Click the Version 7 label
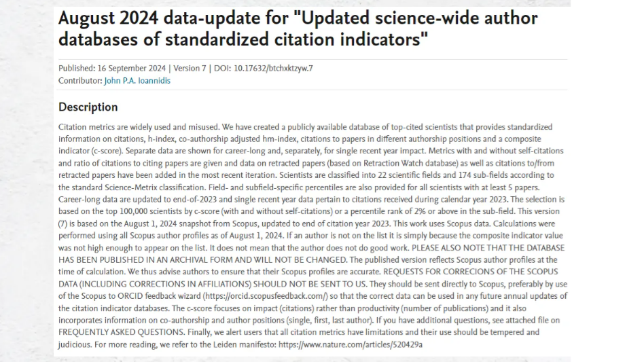 pyautogui.click(x=190, y=68)
